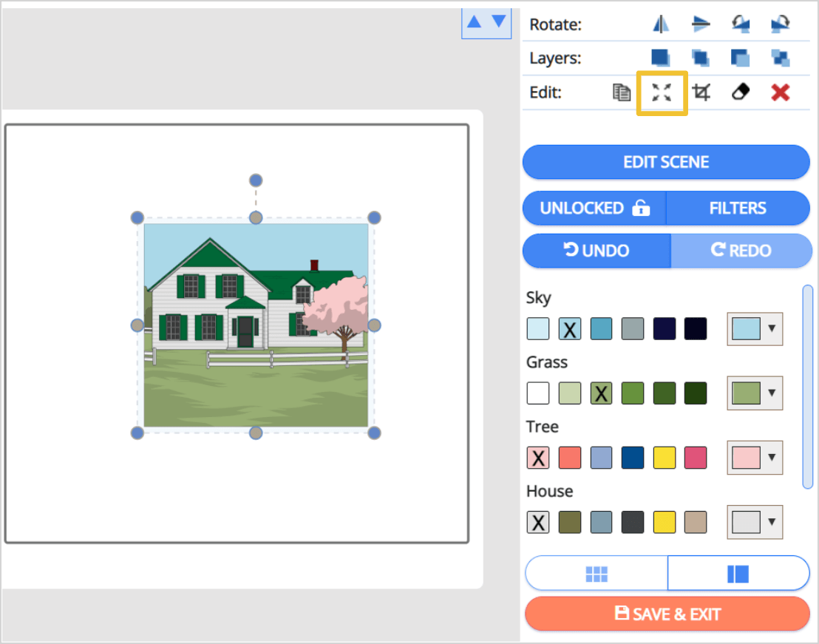Screen dimensions: 819x644
Task: Choose the pale green Grass swatch
Action: point(570,393)
